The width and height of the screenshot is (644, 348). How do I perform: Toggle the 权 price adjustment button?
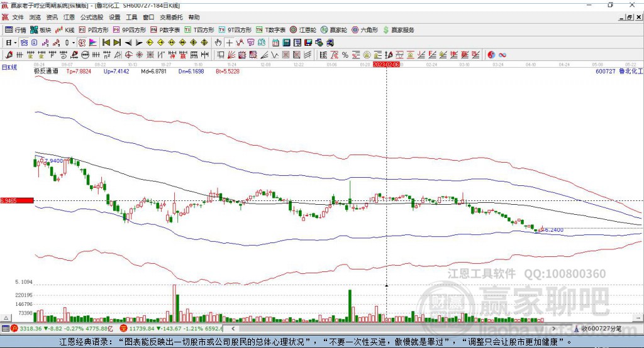(82, 42)
